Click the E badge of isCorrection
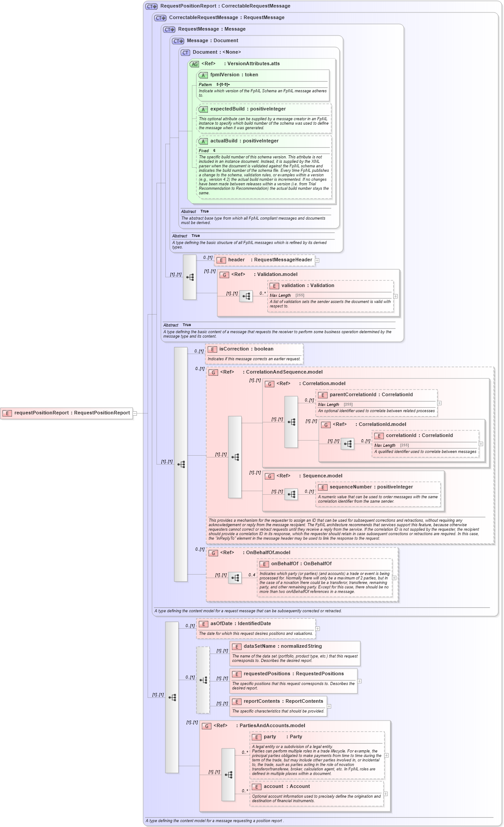This screenshot has width=504, height=827. point(212,350)
